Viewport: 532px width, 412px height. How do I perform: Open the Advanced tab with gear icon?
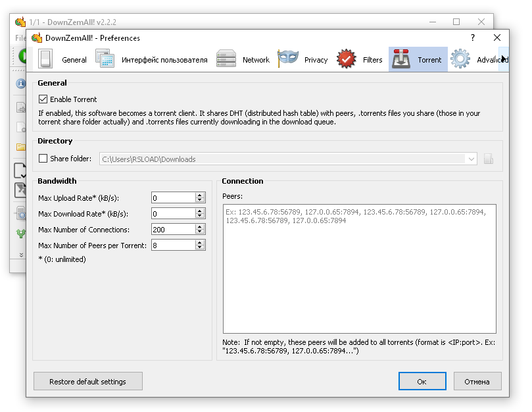[x=478, y=59]
